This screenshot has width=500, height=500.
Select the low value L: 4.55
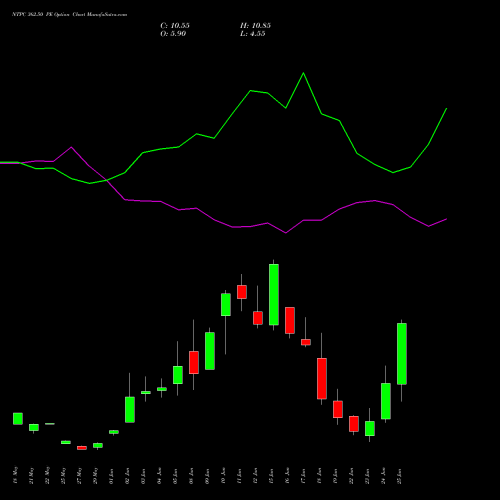pyautogui.click(x=253, y=34)
